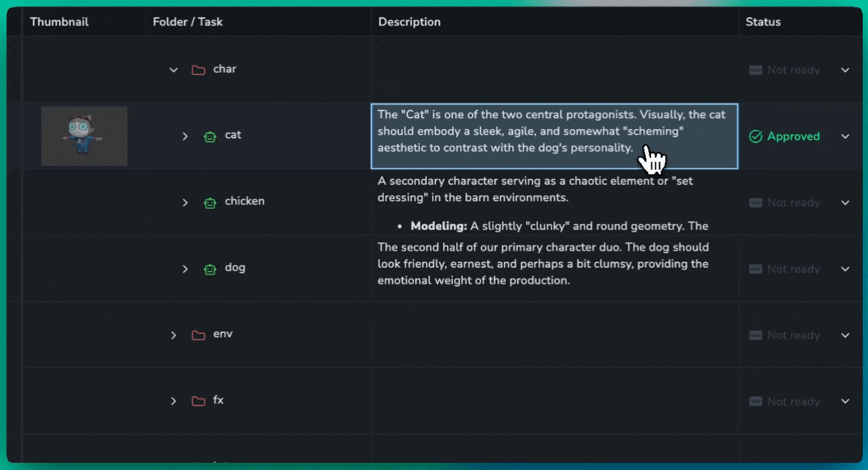Expand the cat task row
The image size is (868, 470).
(185, 136)
